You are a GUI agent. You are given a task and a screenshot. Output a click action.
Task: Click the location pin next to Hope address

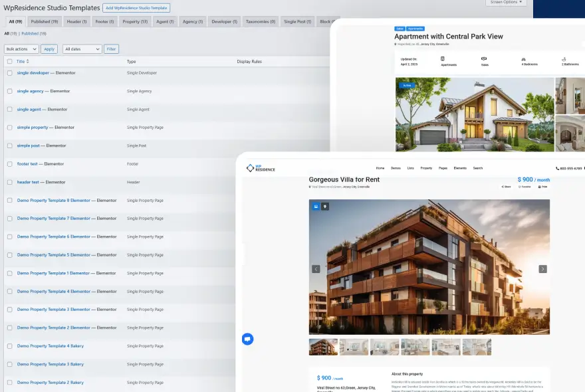click(396, 44)
